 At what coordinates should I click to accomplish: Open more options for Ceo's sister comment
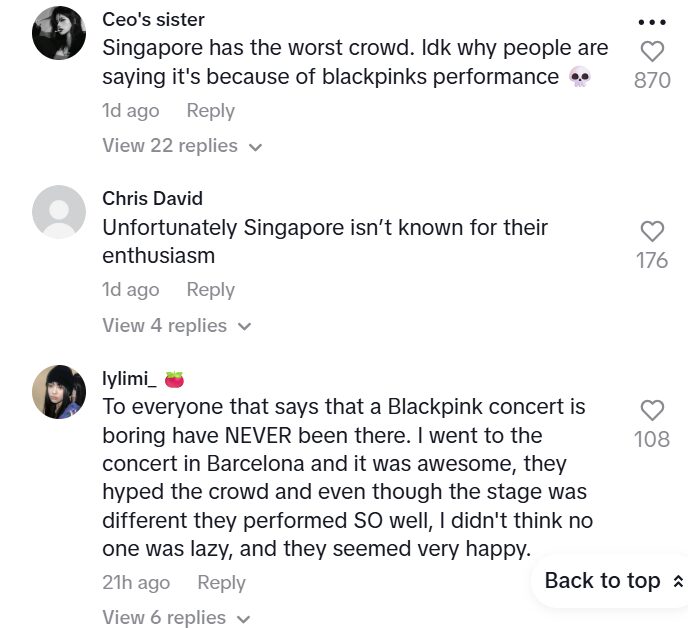coord(652,22)
